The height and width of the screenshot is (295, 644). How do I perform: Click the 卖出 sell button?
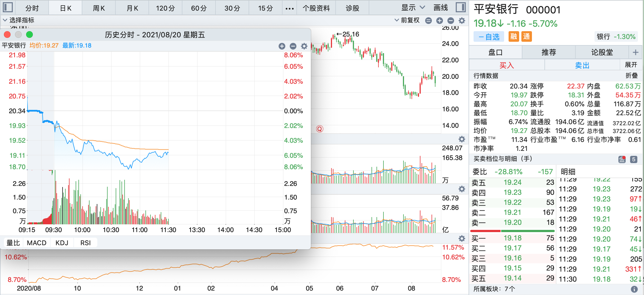coord(582,65)
